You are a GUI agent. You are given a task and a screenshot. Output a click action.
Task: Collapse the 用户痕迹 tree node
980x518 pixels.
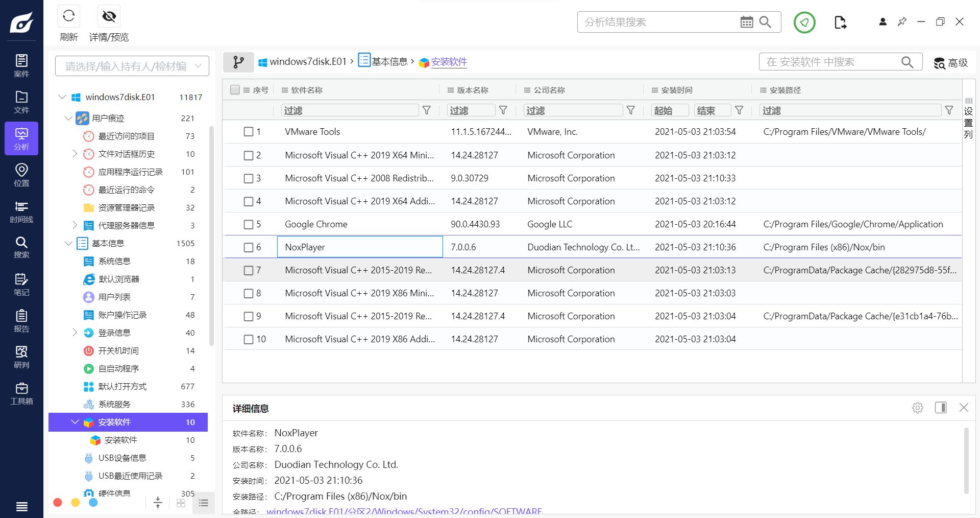[x=68, y=118]
